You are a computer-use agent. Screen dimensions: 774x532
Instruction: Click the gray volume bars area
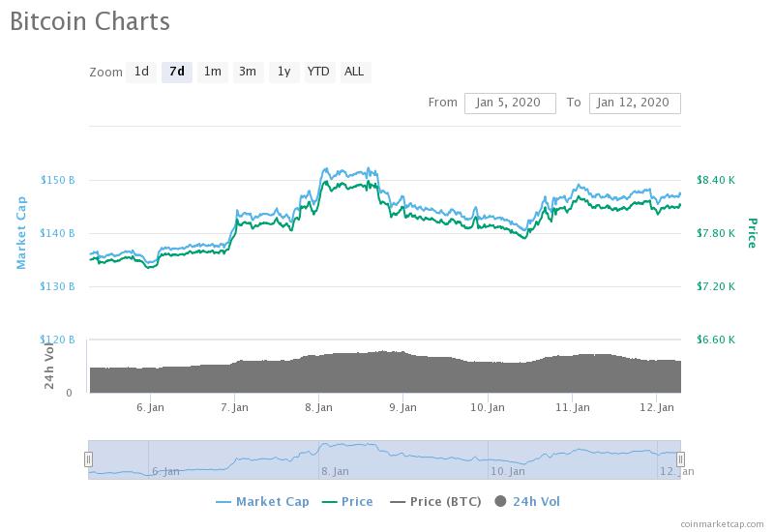coord(385,372)
